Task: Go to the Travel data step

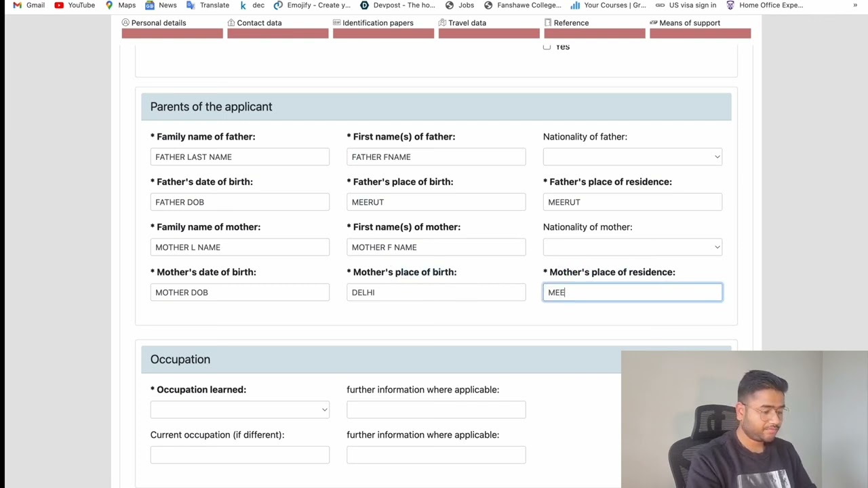Action: 489,27
